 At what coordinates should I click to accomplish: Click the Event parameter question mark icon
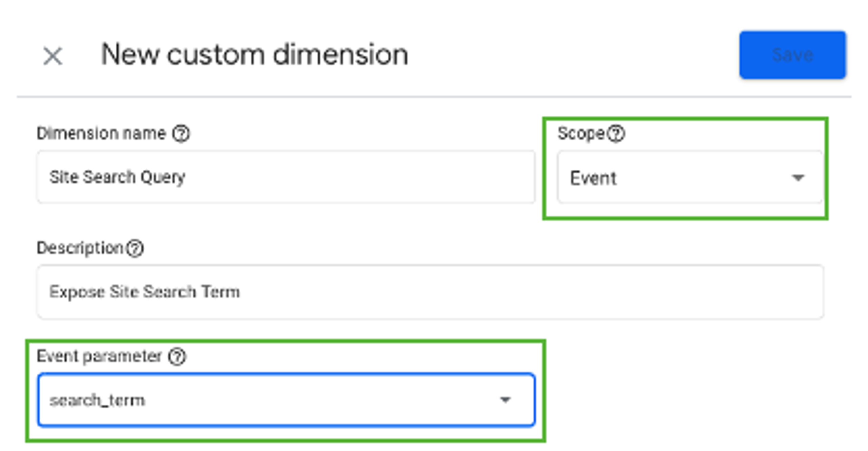(x=177, y=357)
